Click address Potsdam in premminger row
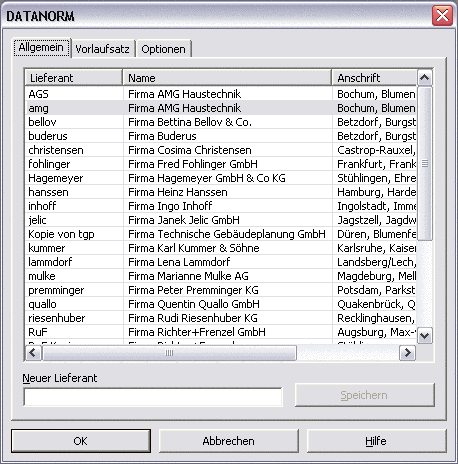 click(x=376, y=290)
